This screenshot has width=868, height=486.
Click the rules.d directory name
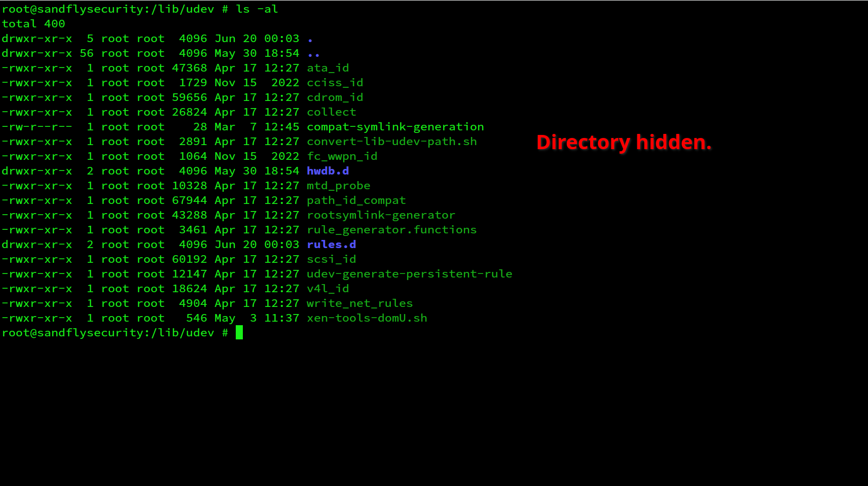point(331,245)
